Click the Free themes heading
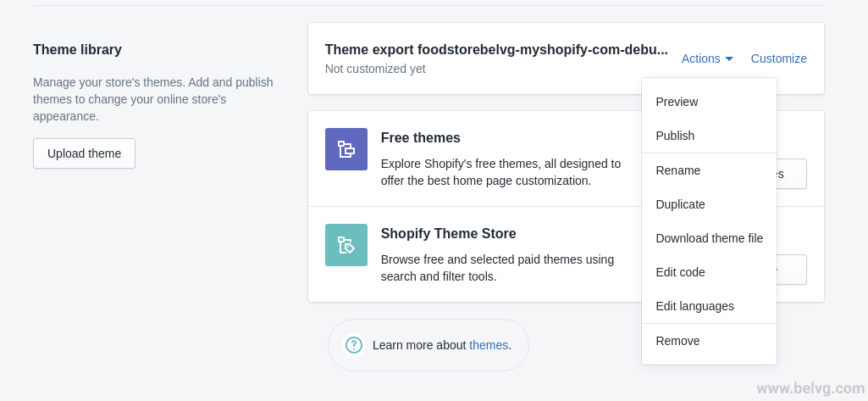This screenshot has width=868, height=401. 420,137
